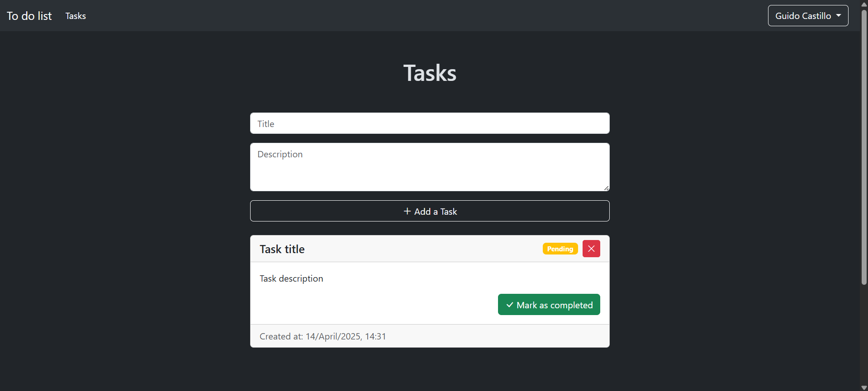Click the large Tasks page heading
The width and height of the screenshot is (868, 391).
click(429, 73)
